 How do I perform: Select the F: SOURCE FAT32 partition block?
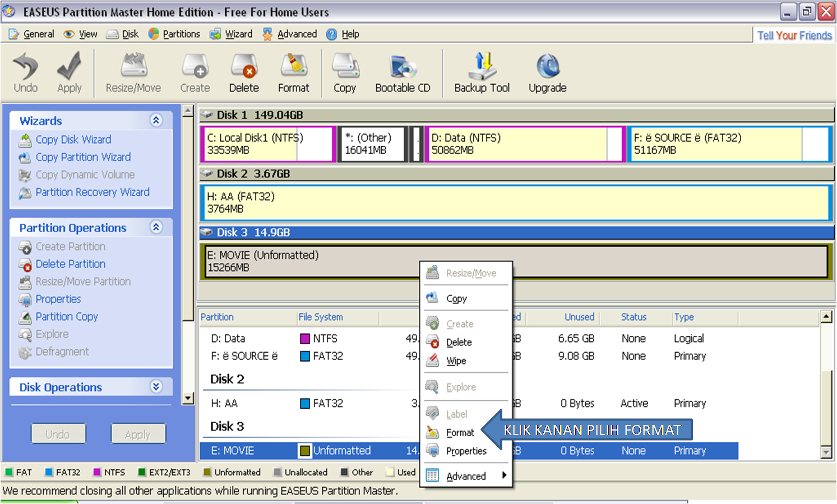(x=729, y=144)
